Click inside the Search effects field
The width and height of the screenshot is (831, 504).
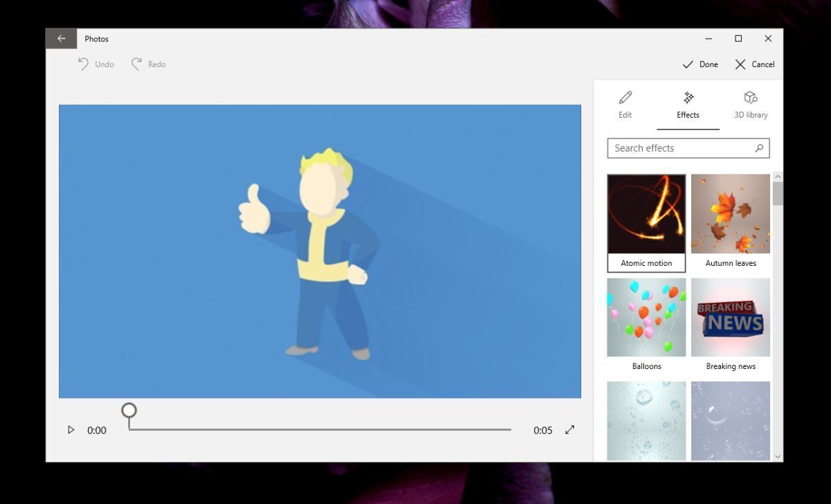tap(679, 148)
